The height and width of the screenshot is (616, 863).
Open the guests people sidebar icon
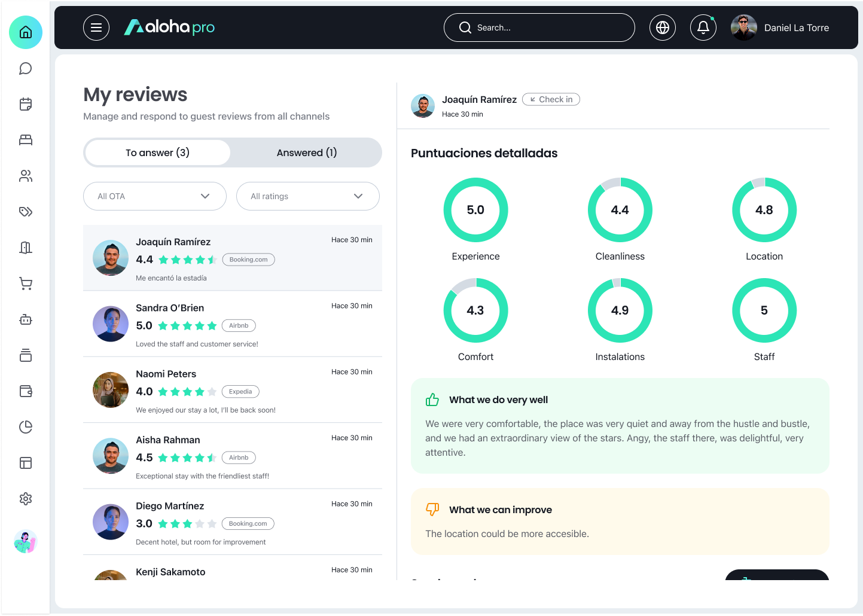(26, 176)
